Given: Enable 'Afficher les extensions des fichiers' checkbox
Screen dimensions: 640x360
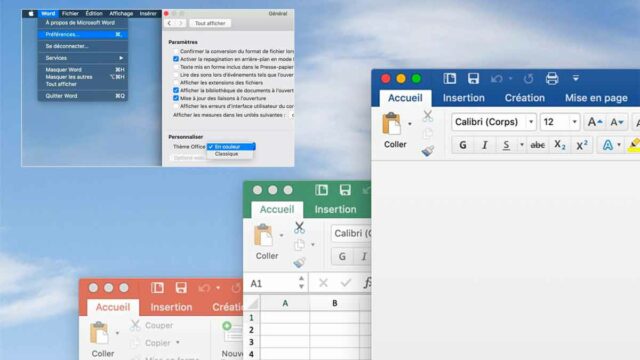Looking at the screenshot, I should 176,82.
